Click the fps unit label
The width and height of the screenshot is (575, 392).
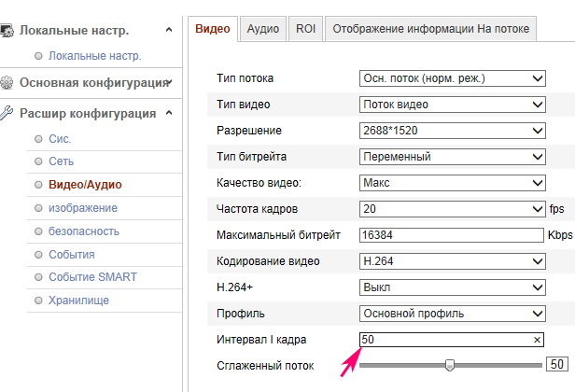(556, 209)
